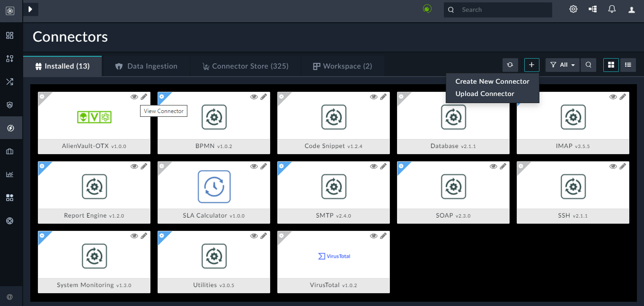This screenshot has width=644, height=306.
Task: Click the search magnifier next to the filter
Action: 588,65
